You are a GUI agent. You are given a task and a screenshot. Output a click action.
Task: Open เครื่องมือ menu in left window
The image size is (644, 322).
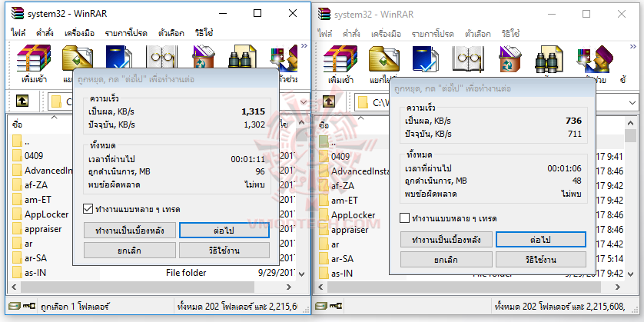click(79, 34)
